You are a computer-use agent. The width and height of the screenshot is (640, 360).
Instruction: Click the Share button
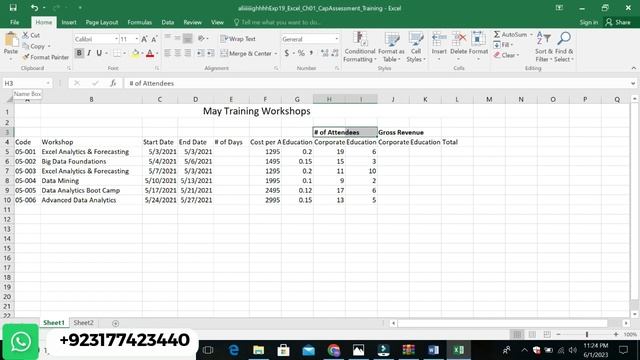(x=618, y=22)
